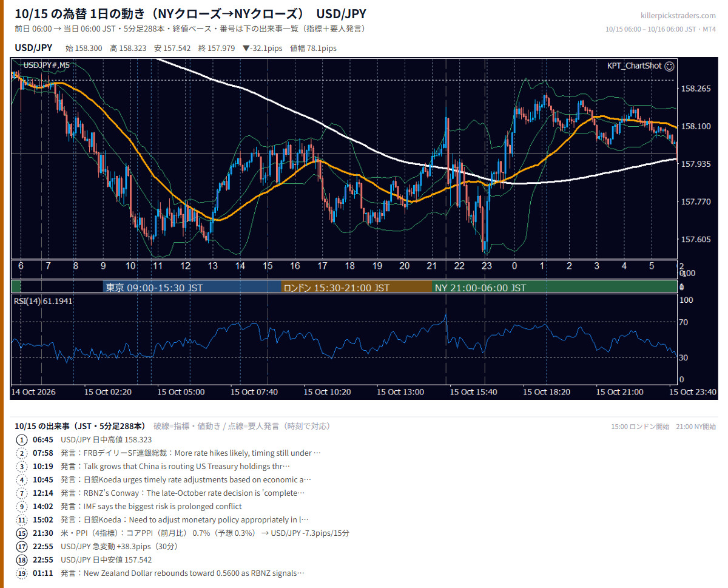Click the 10/15 の為替 1日の動き page title

tap(190, 14)
